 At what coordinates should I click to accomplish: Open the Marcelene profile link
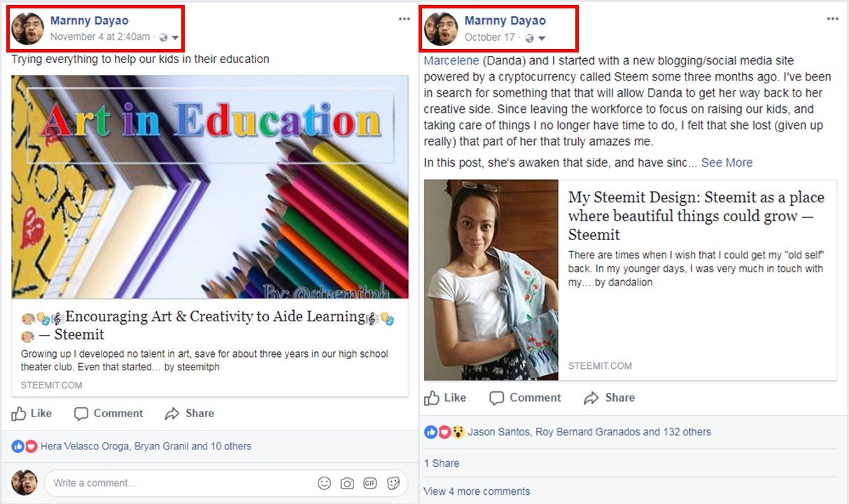pos(451,61)
